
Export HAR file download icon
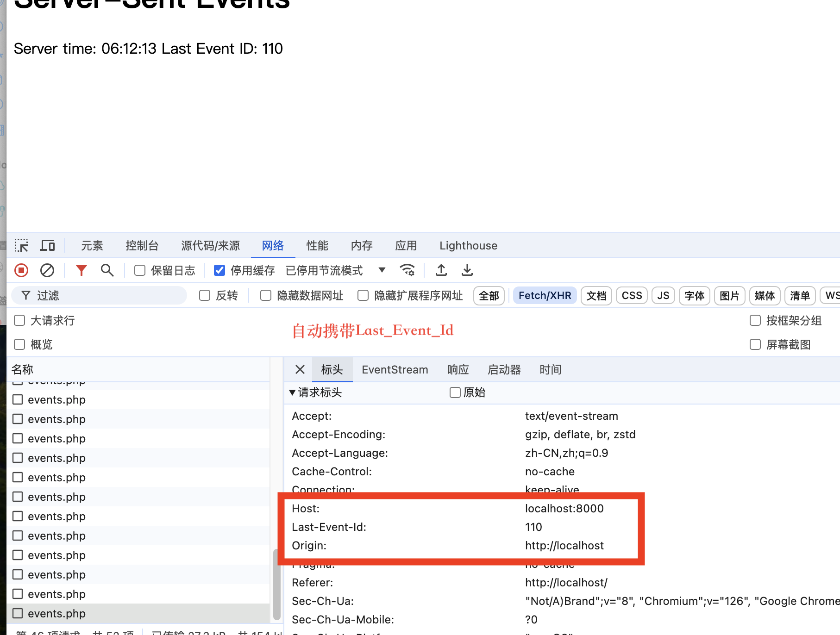click(467, 270)
